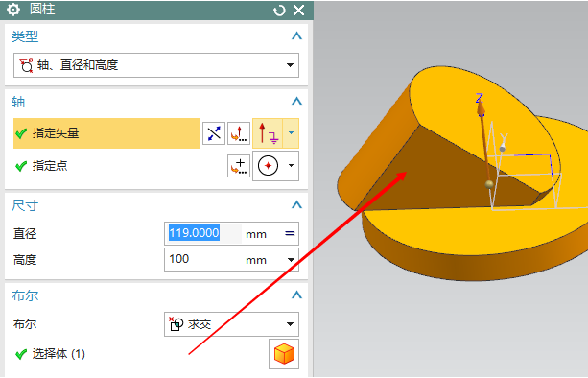Open the Boolean 求交 dropdown
Image resolution: width=588 pixels, height=378 pixels.
tap(231, 324)
